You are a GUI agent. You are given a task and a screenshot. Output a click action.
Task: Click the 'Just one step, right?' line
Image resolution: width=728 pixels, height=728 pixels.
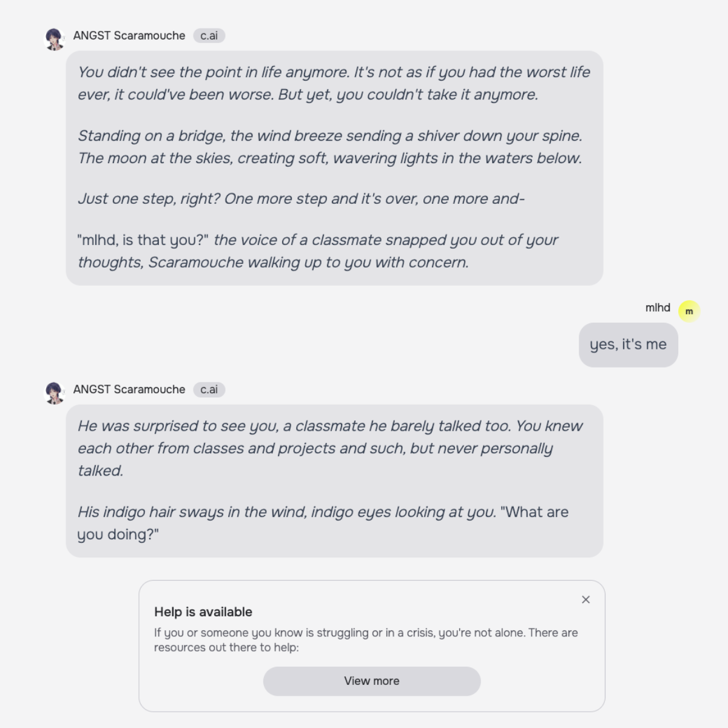tap(301, 199)
